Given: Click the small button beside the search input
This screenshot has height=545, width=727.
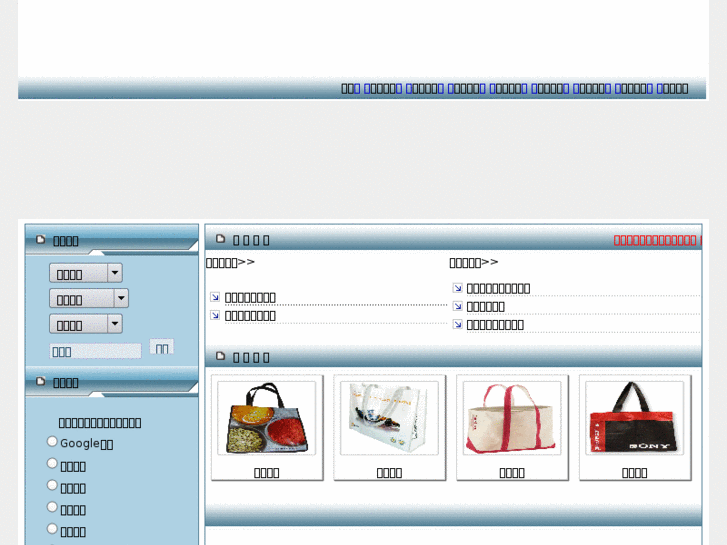Looking at the screenshot, I should click(161, 347).
